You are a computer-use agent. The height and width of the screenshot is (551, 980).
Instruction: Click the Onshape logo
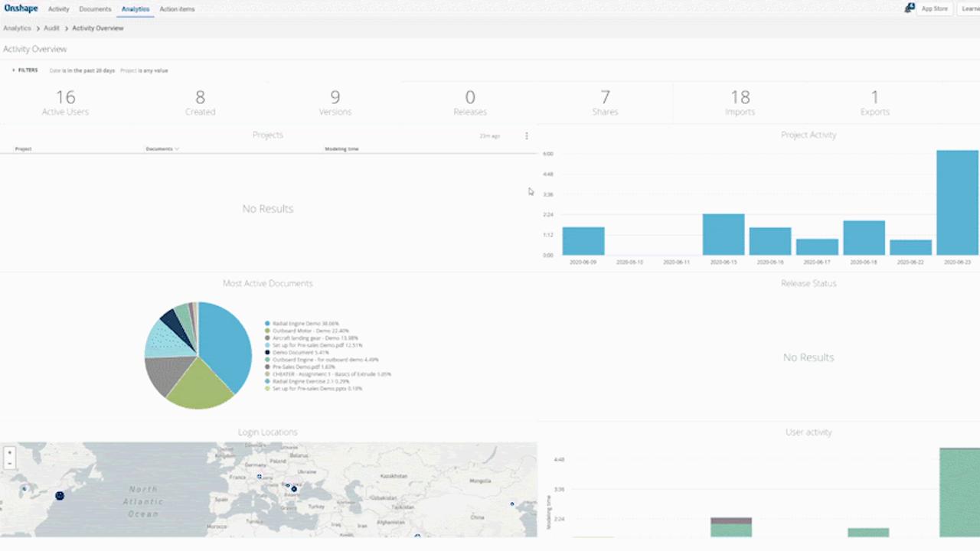[21, 8]
